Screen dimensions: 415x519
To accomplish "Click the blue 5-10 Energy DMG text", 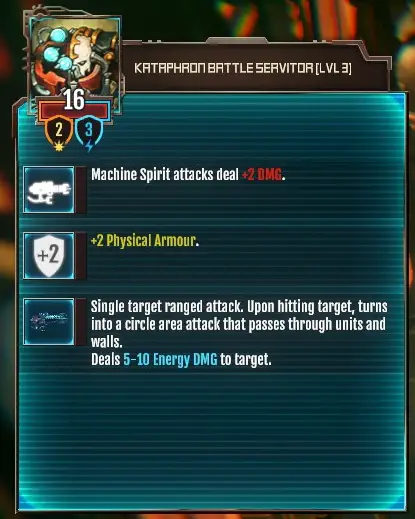I will point(170,360).
